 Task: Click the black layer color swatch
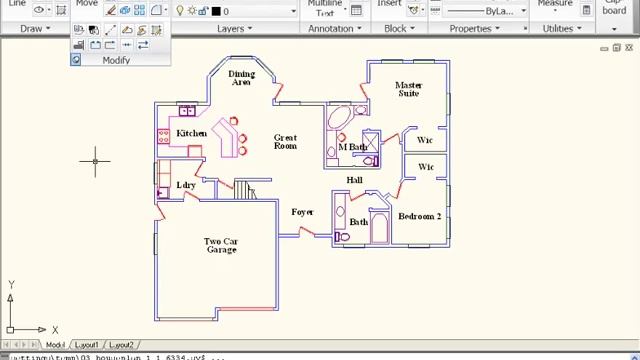(216, 11)
